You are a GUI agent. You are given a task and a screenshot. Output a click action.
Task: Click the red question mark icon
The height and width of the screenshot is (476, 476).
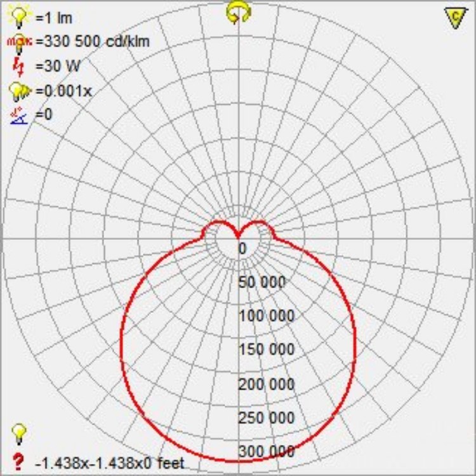point(19,460)
